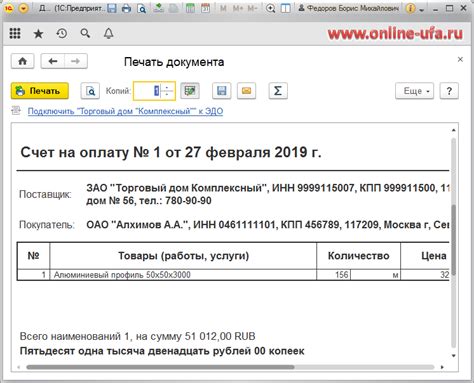Click the M+ memory button
This screenshot has height=383, width=474.
coord(238,8)
